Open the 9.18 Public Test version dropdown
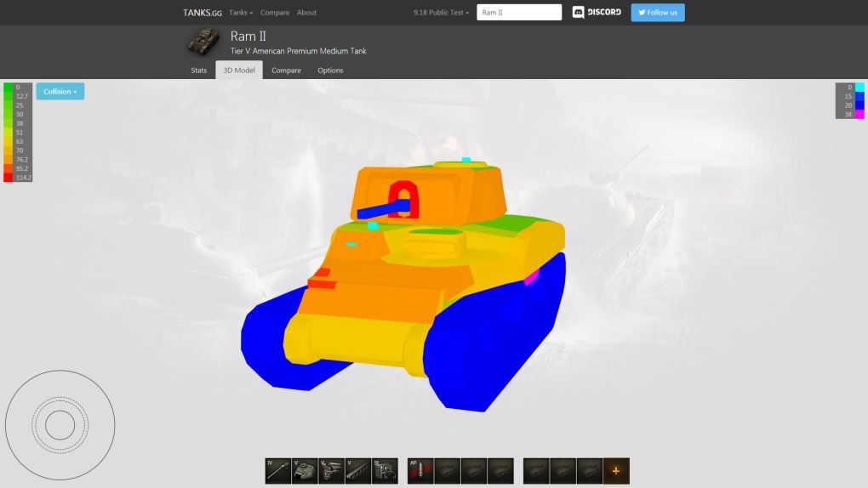This screenshot has height=488, width=868. coord(441,13)
